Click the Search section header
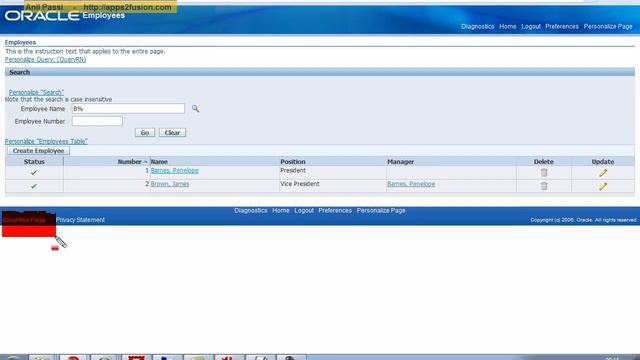 tap(320, 72)
